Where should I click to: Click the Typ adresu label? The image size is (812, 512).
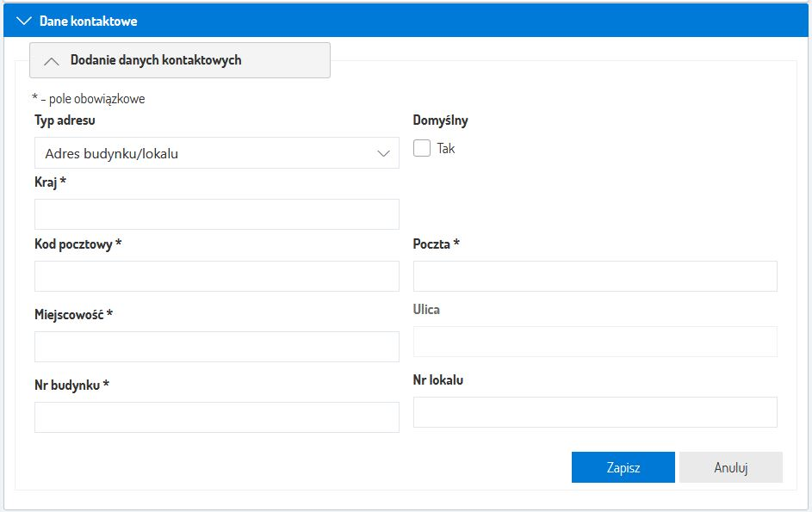click(x=65, y=120)
